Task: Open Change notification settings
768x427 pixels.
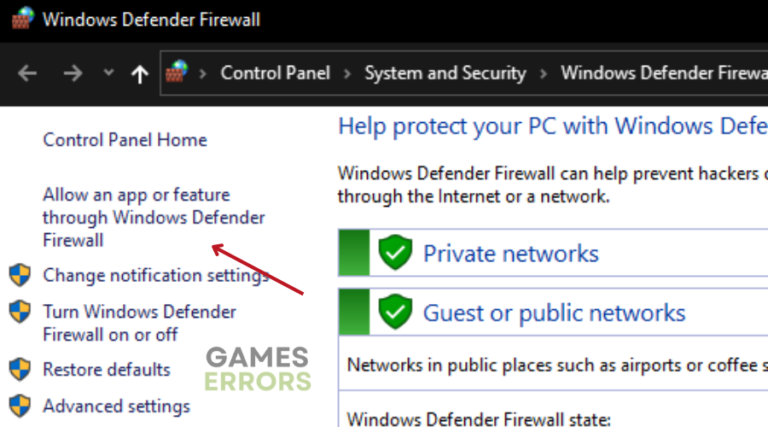Action: (x=155, y=275)
